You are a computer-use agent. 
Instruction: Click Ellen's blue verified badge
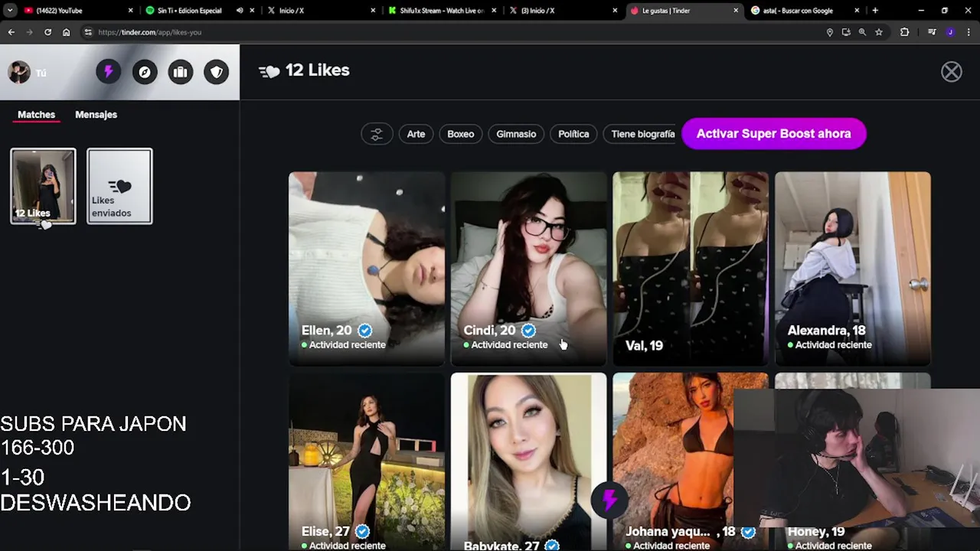pos(365,331)
